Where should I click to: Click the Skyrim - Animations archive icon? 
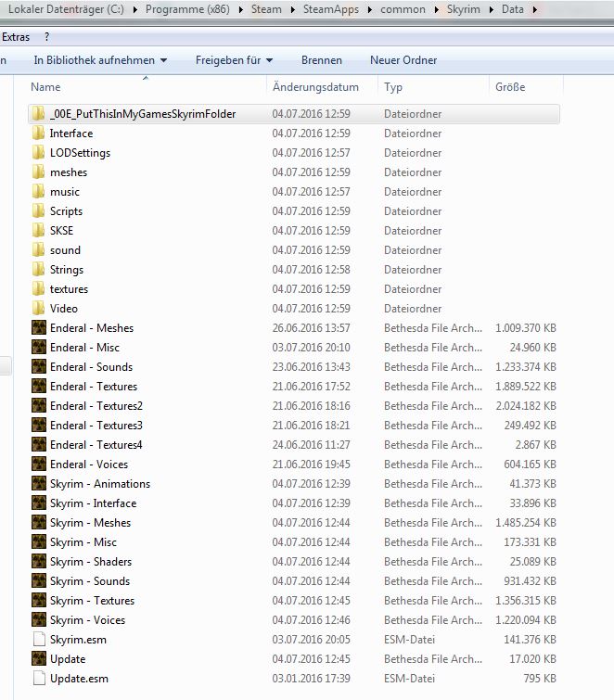(x=39, y=483)
